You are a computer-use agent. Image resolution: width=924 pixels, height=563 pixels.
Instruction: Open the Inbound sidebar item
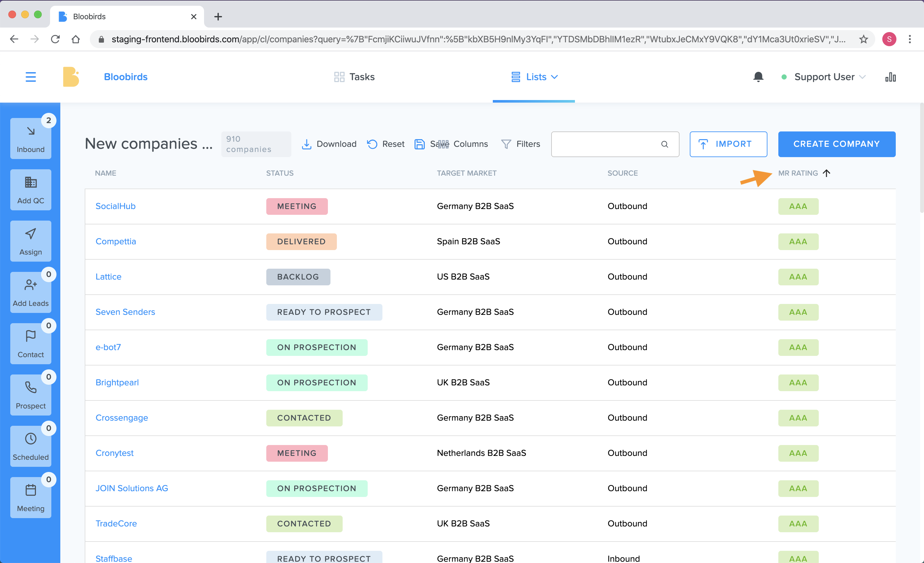pyautogui.click(x=31, y=138)
